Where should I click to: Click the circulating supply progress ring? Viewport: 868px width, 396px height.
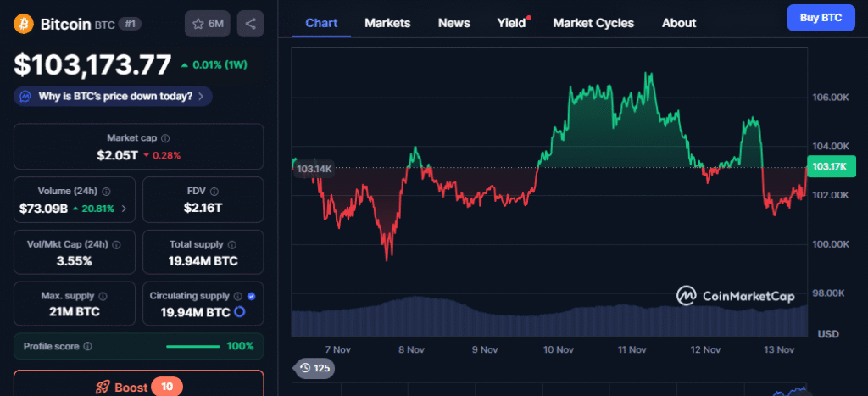(240, 313)
